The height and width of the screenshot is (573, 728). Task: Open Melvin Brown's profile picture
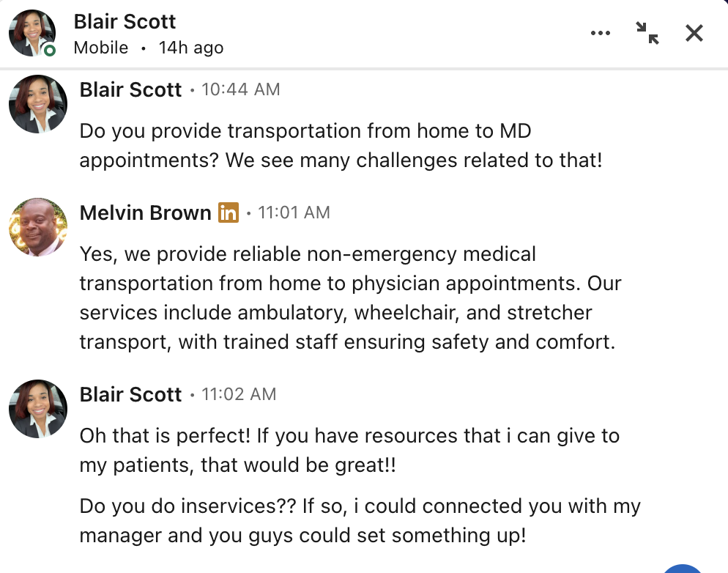coord(38,227)
